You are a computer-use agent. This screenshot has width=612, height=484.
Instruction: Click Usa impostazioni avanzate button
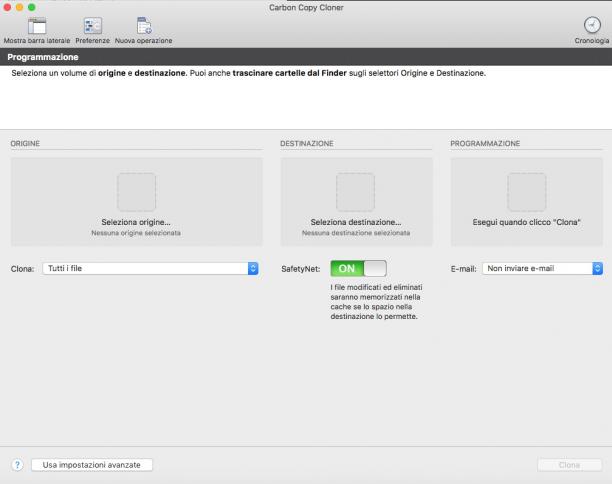point(92,465)
